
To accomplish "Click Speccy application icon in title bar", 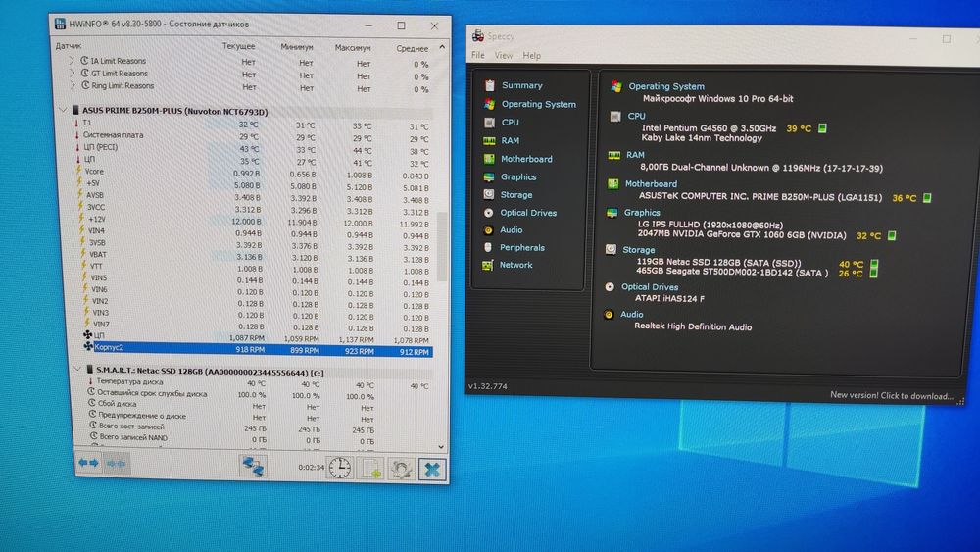I will click(x=478, y=35).
